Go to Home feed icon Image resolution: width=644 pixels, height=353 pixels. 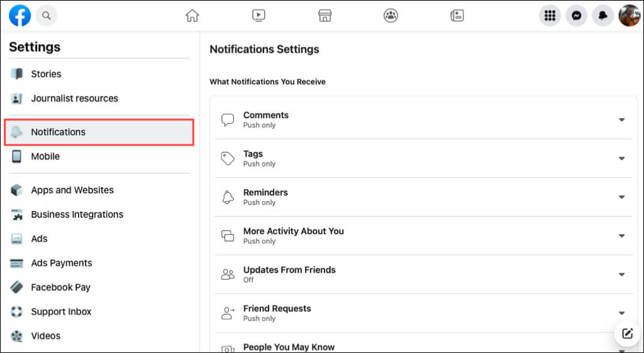click(x=192, y=16)
